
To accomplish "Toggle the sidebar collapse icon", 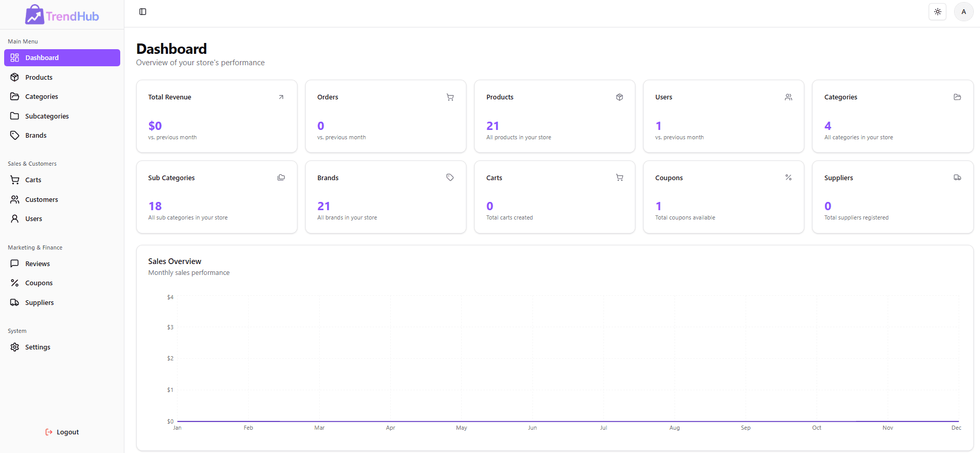I will pyautogui.click(x=143, y=12).
